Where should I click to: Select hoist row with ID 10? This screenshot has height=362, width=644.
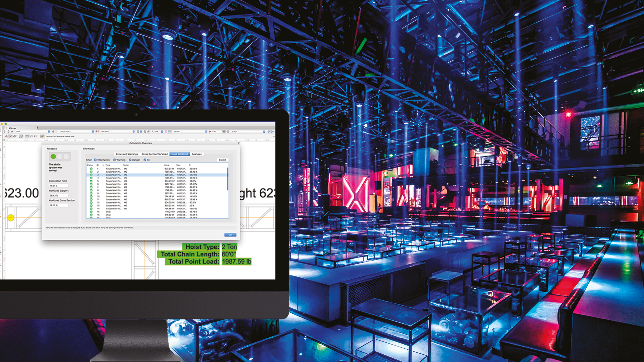coord(157,196)
